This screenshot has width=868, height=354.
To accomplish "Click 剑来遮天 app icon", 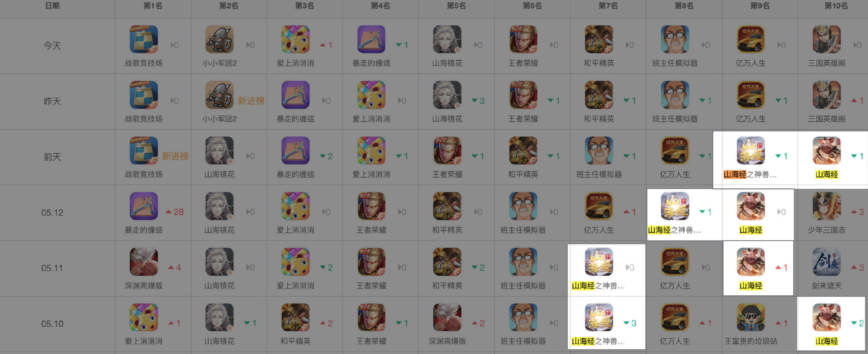I will click(827, 262).
